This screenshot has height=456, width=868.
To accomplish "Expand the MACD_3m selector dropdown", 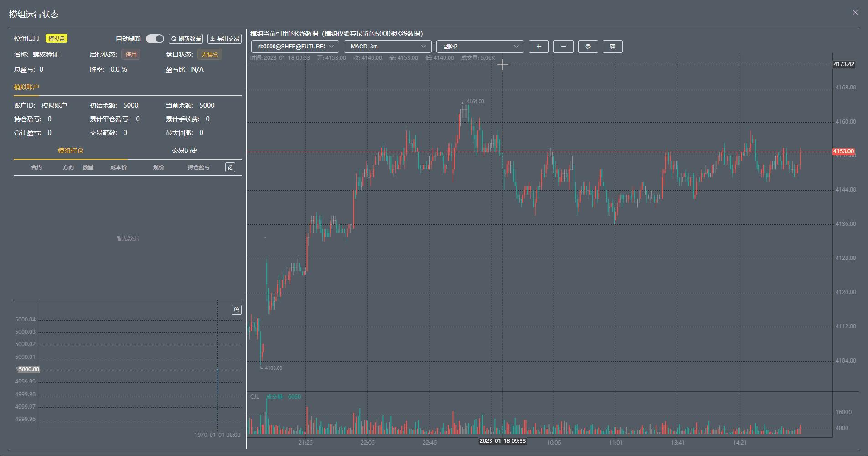I will click(387, 47).
